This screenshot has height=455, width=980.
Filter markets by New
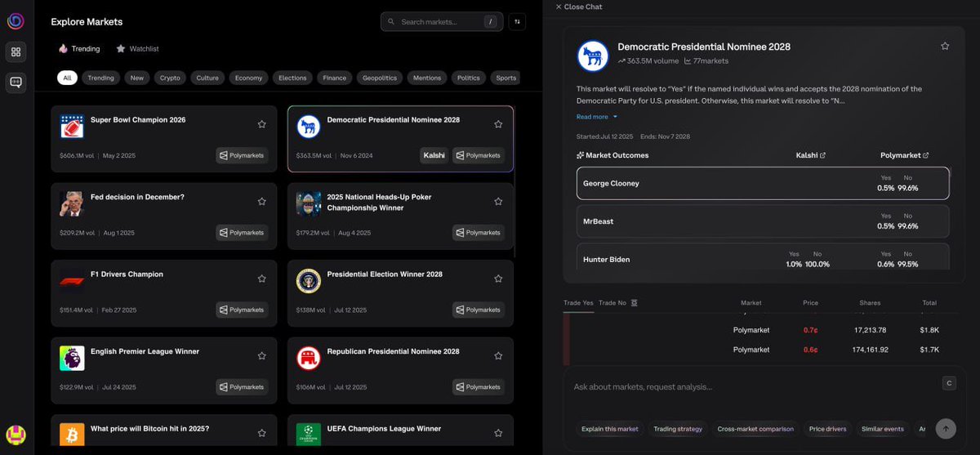137,78
